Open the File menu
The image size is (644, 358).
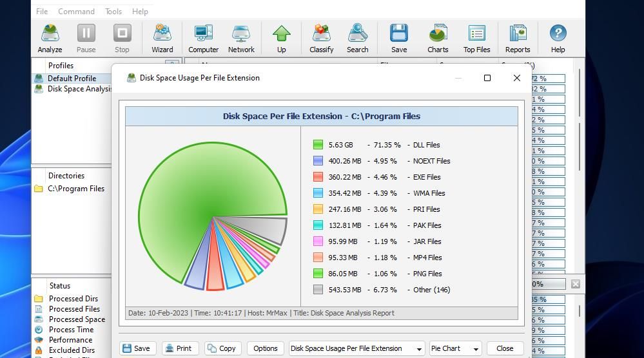(x=42, y=12)
